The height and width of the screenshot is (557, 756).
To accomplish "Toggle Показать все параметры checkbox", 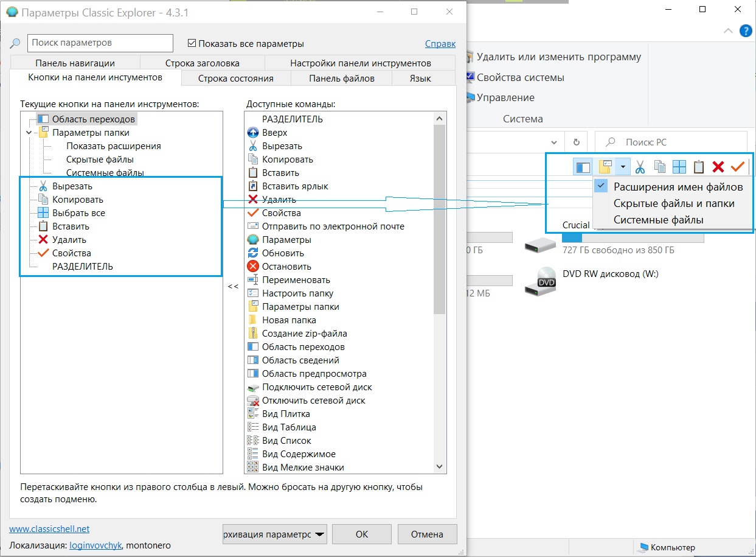I will pyautogui.click(x=192, y=43).
